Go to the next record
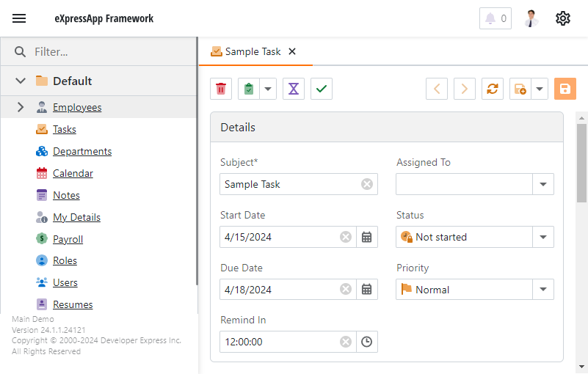 click(464, 89)
